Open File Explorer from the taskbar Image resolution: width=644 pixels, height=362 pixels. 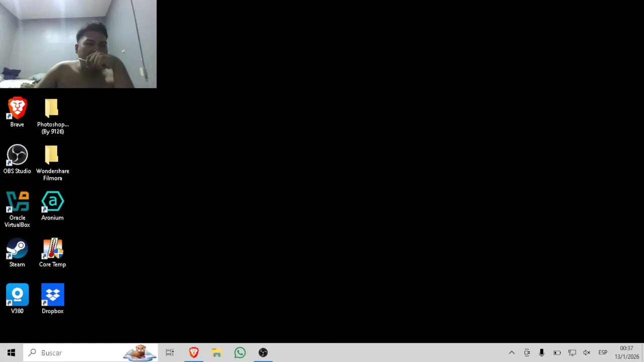click(x=216, y=353)
